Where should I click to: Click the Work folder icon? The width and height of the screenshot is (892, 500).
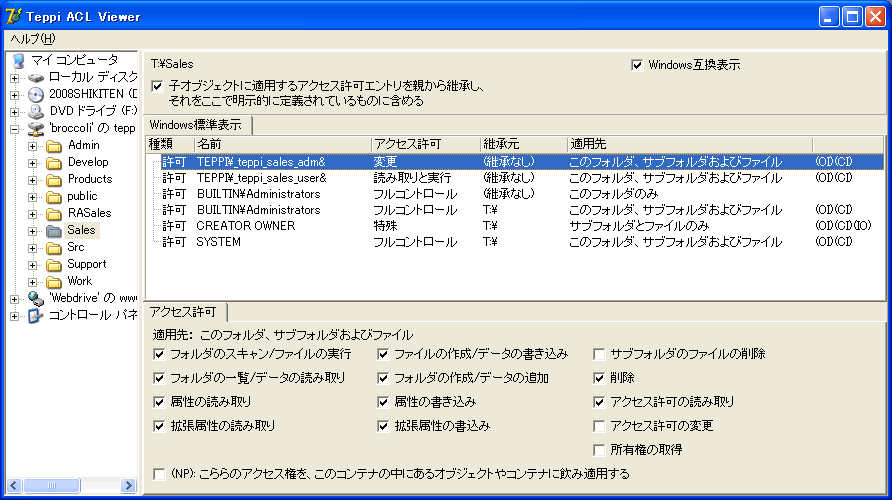[54, 282]
